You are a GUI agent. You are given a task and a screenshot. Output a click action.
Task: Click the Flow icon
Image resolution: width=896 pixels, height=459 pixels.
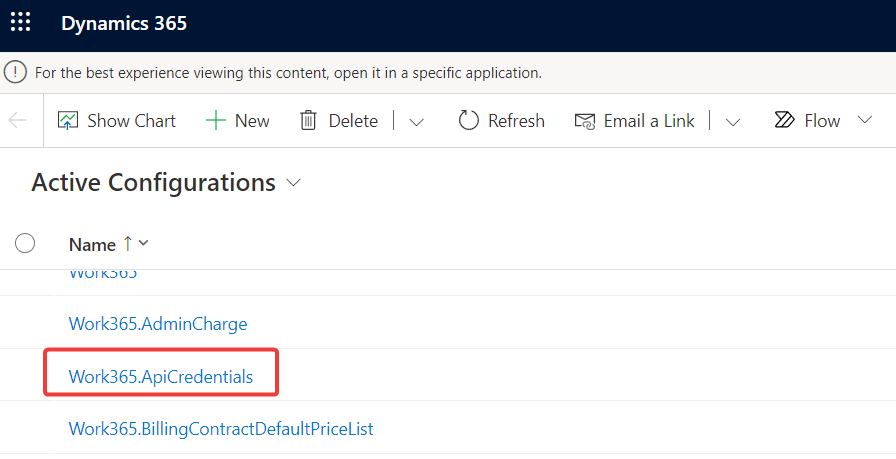tap(785, 120)
